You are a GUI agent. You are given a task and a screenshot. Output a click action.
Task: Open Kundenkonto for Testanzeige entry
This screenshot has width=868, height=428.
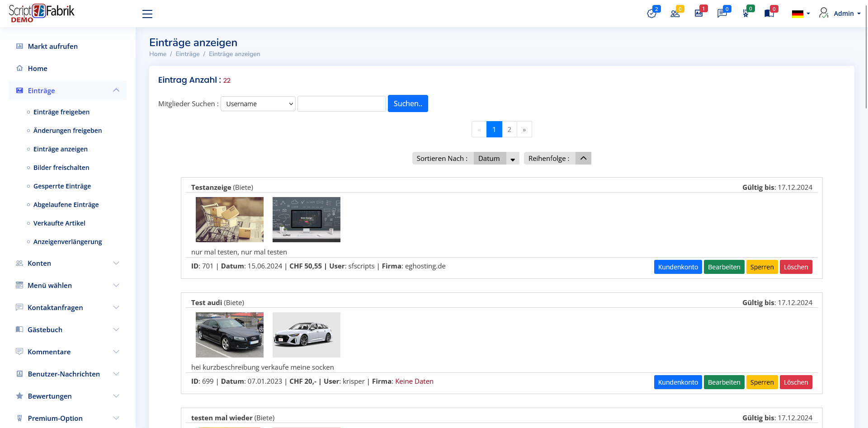point(678,267)
